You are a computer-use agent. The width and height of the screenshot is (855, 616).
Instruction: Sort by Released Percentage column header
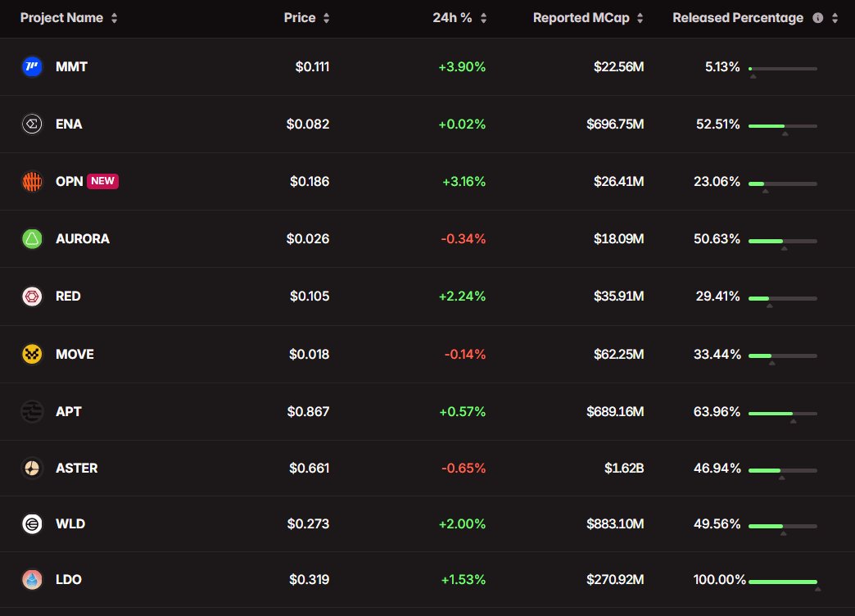click(x=738, y=18)
